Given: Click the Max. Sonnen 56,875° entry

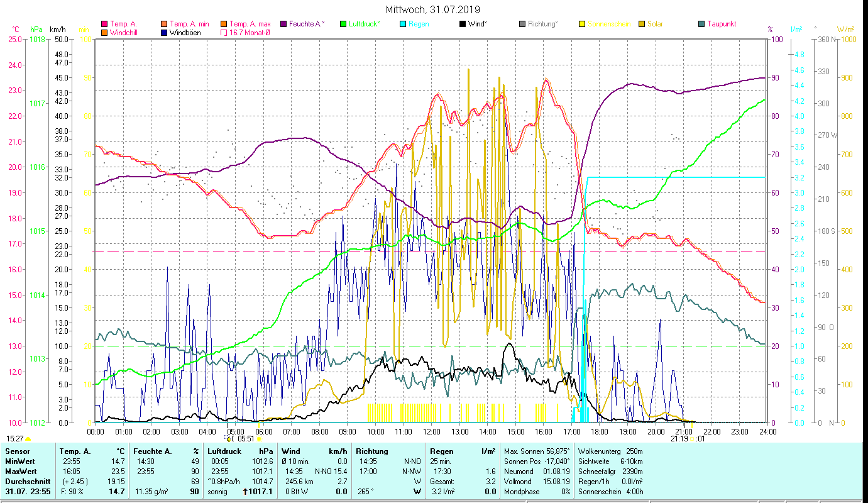Looking at the screenshot, I should 537,451.
